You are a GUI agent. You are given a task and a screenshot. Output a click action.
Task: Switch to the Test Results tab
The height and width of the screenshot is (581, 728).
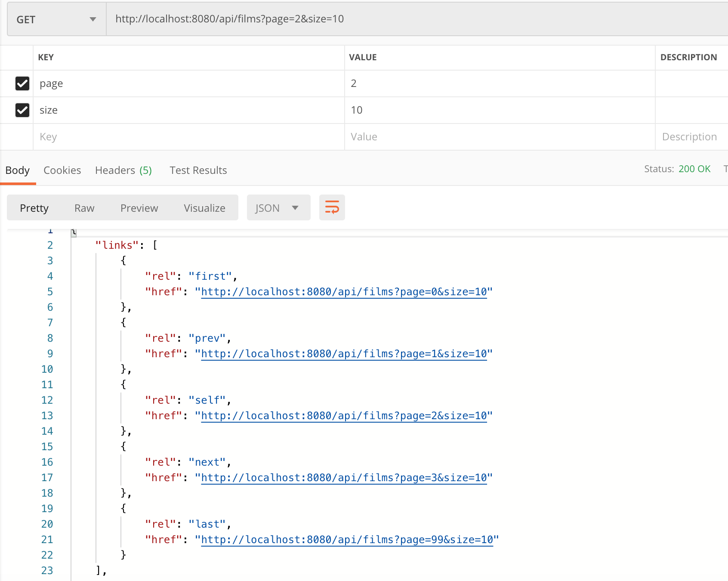[198, 170]
